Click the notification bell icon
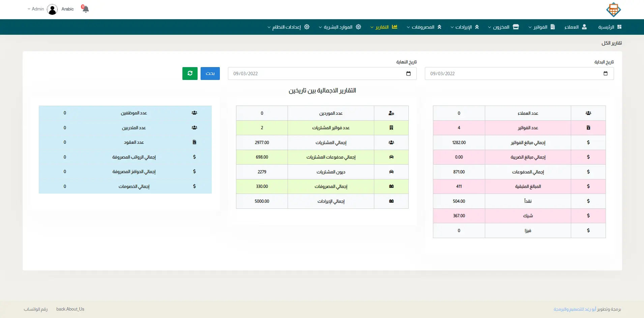Image resolution: width=644 pixels, height=318 pixels. tap(85, 9)
